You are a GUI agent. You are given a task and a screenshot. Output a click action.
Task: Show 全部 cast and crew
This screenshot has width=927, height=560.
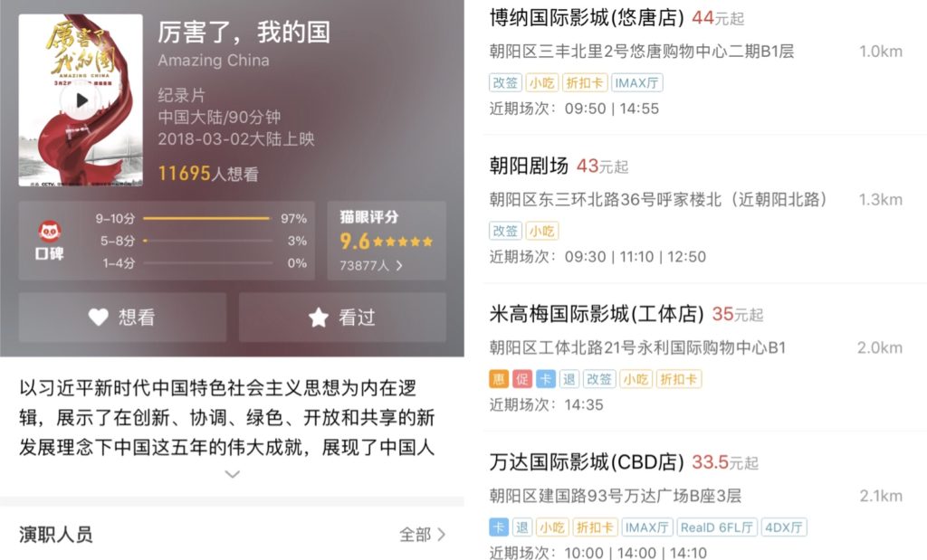pos(422,535)
